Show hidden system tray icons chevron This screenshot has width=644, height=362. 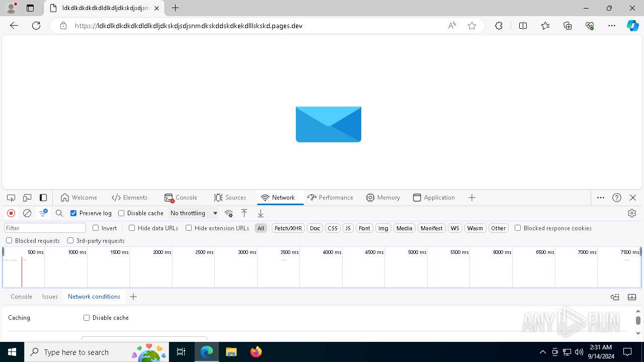click(x=542, y=352)
